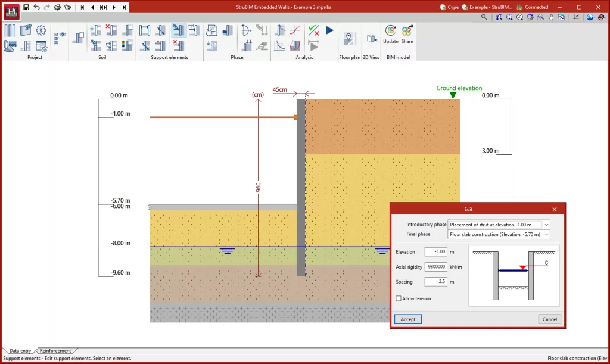The width and height of the screenshot is (610, 364).
Task: Switch to the Data entry tab
Action: pyautogui.click(x=20, y=351)
